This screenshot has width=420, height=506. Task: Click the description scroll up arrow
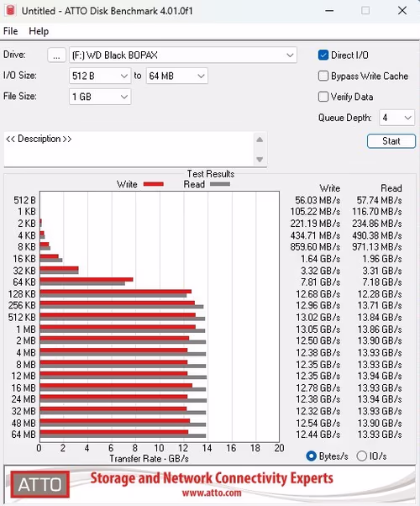[x=260, y=140]
